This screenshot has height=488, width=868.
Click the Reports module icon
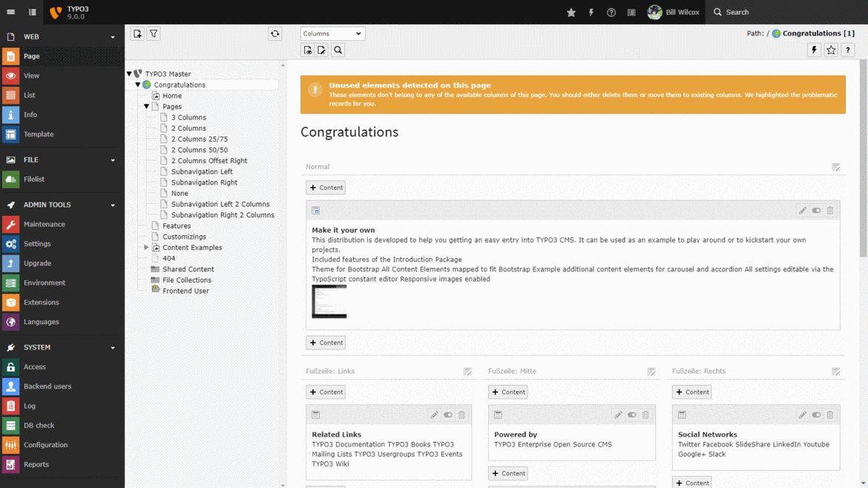pos(10,464)
